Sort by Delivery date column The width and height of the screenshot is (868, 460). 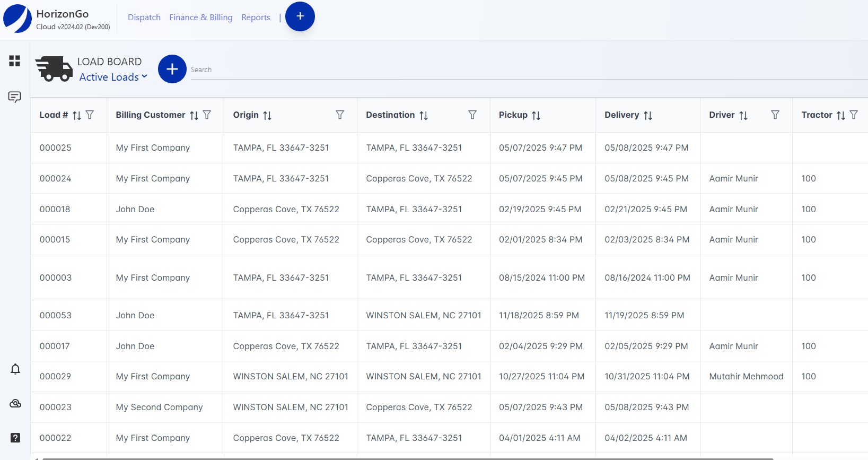click(648, 116)
